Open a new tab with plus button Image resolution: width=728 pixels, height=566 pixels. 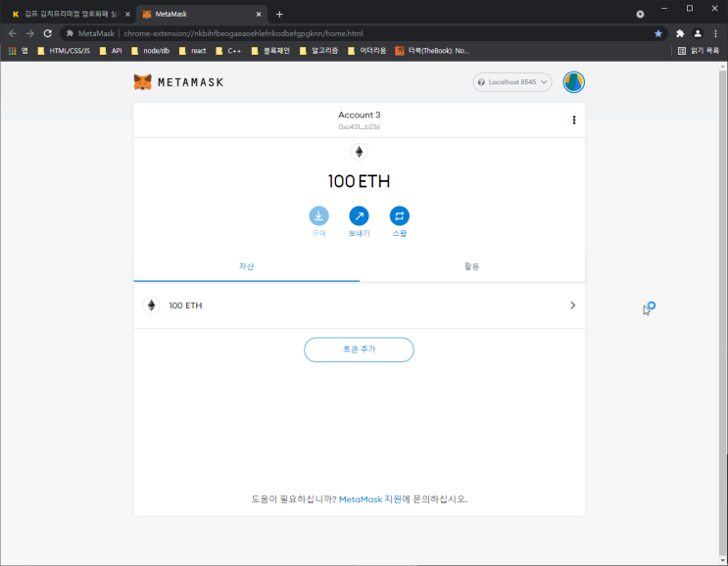[279, 15]
